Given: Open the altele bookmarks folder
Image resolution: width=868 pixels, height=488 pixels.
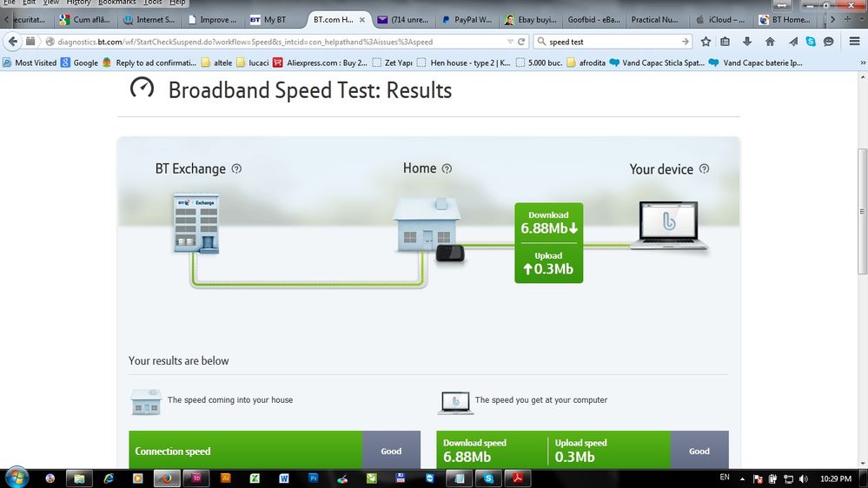Looking at the screenshot, I should [216, 63].
